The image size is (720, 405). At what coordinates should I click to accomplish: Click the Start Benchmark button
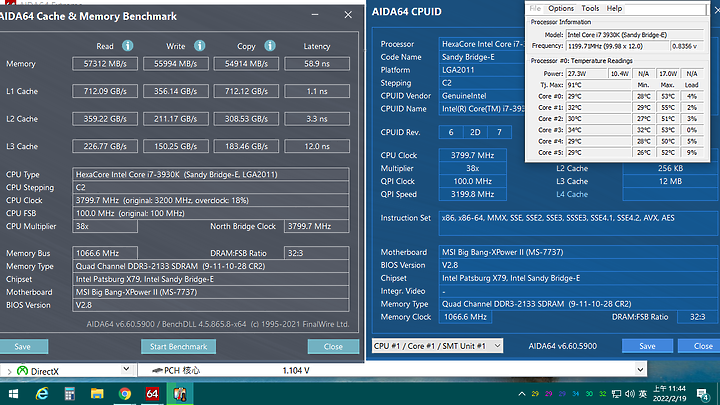pos(178,347)
